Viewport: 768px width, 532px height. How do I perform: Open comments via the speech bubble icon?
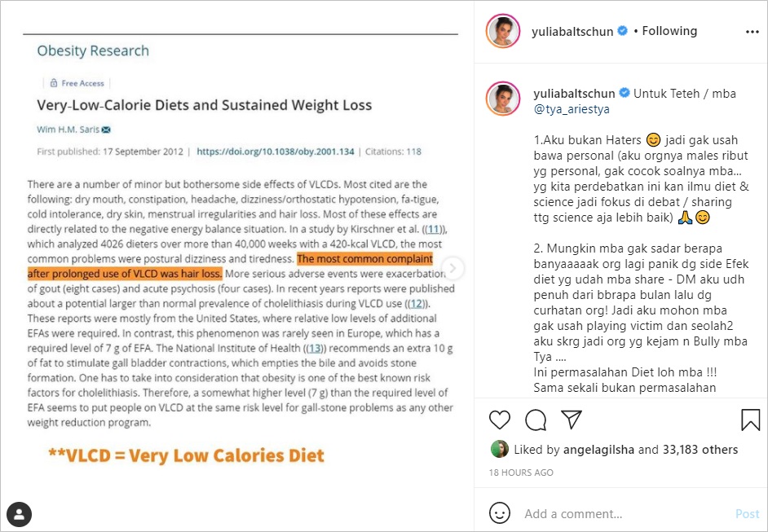[x=536, y=420]
